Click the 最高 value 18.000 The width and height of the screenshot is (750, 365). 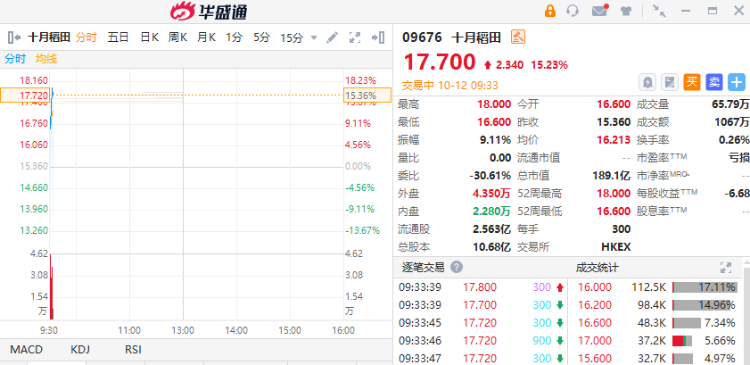pos(494,104)
